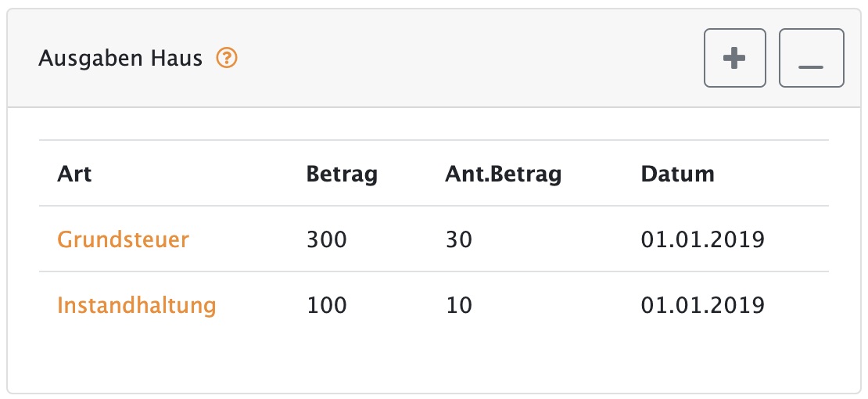Select the 300 amount in Grundsteuer row

tap(327, 239)
